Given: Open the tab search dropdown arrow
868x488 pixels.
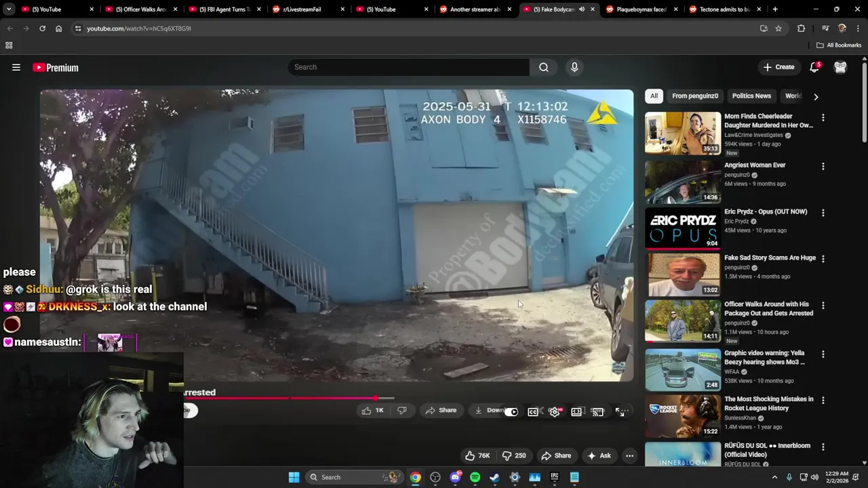Looking at the screenshot, I should pyautogui.click(x=9, y=9).
